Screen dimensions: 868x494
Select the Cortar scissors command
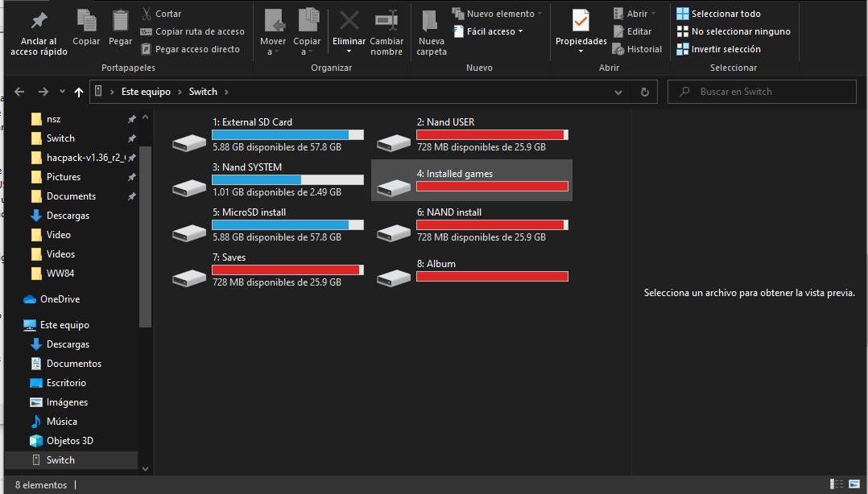click(161, 14)
